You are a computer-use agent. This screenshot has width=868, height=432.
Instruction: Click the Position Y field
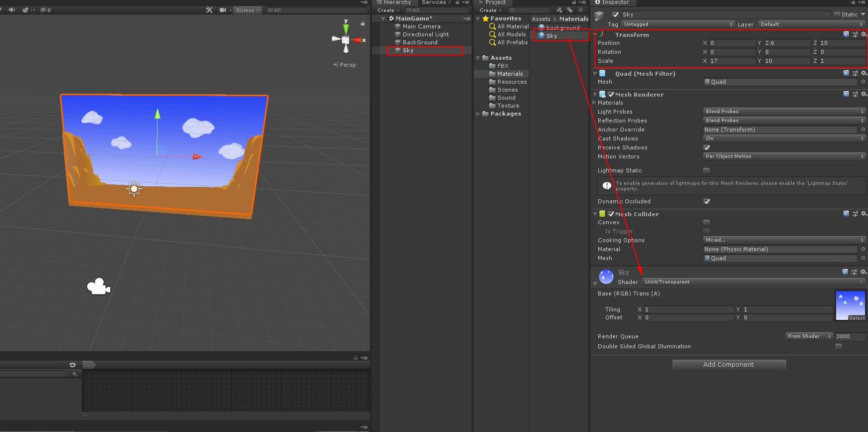coord(787,43)
